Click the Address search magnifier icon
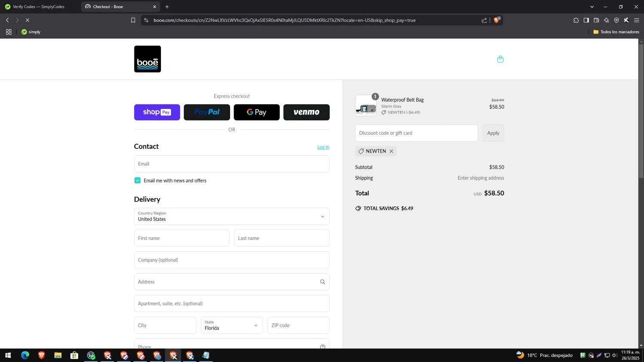The image size is (644, 362). point(322,282)
